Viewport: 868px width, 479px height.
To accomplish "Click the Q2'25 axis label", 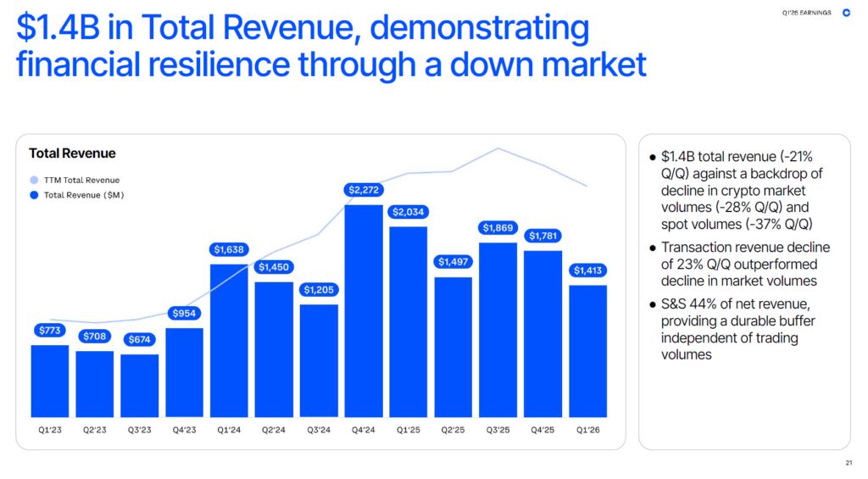I will pyautogui.click(x=453, y=430).
